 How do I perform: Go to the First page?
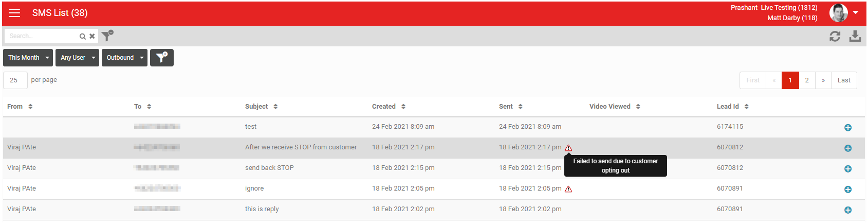[753, 80]
